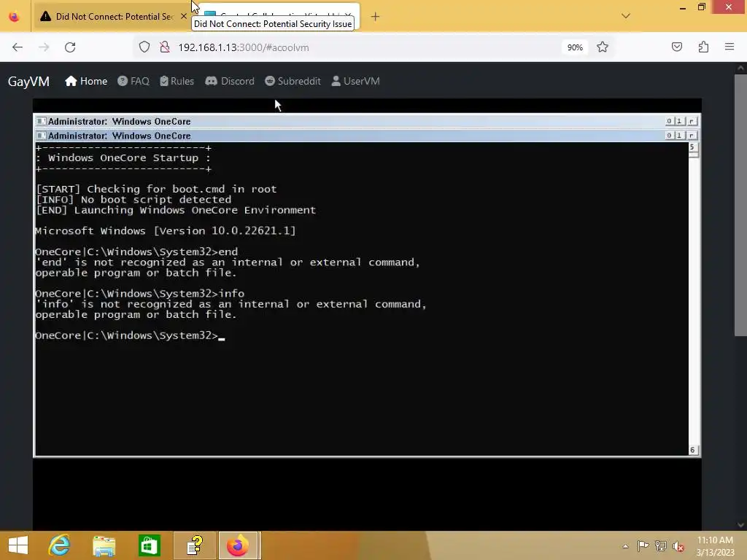The width and height of the screenshot is (747, 560).
Task: Open the Save to Pocket icon
Action: [x=676, y=47]
